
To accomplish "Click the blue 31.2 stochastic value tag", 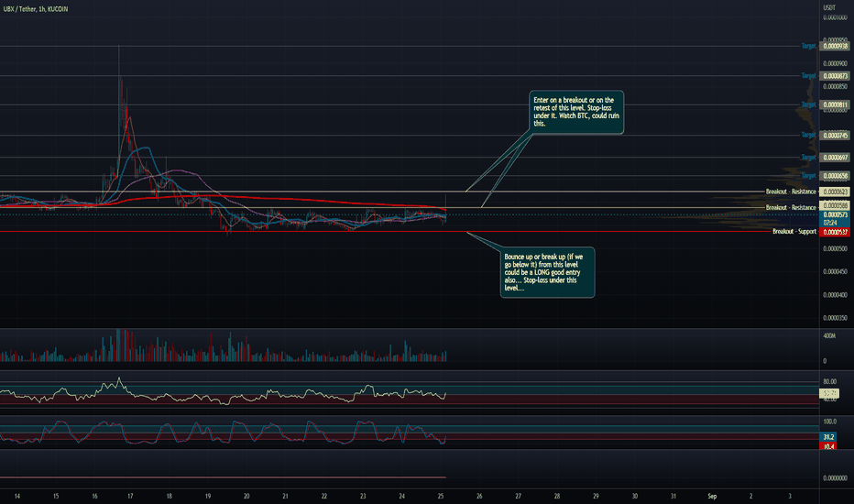I will pos(827,437).
